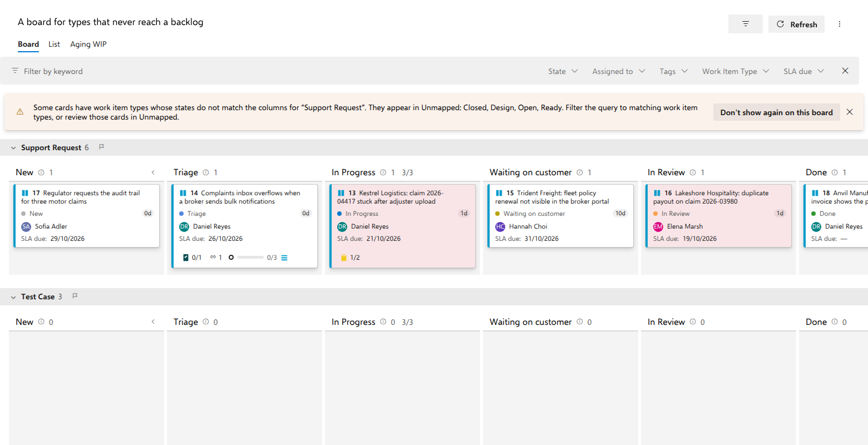
Task: Click the flag icon beside Support Request
Action: (101, 147)
